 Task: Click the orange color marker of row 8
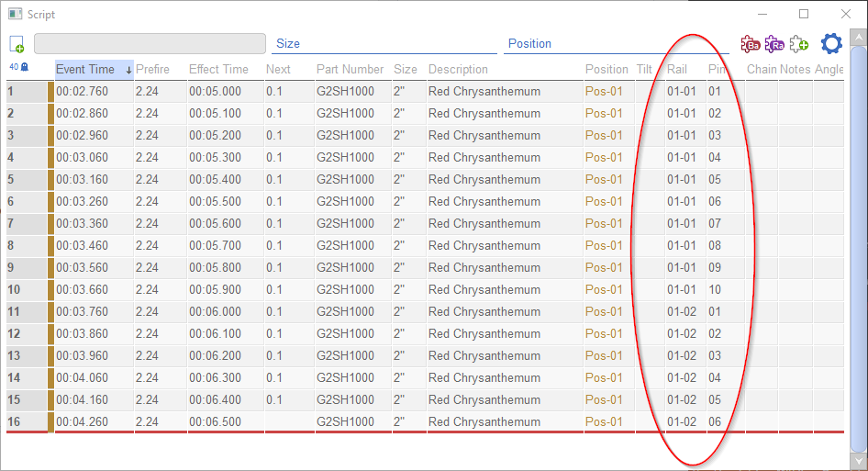coord(51,246)
